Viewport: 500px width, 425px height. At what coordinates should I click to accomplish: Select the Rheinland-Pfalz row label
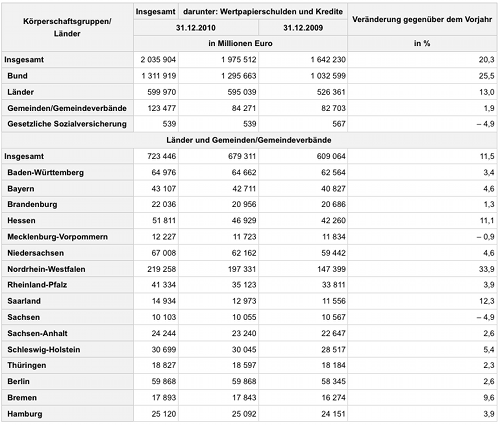tap(37, 285)
